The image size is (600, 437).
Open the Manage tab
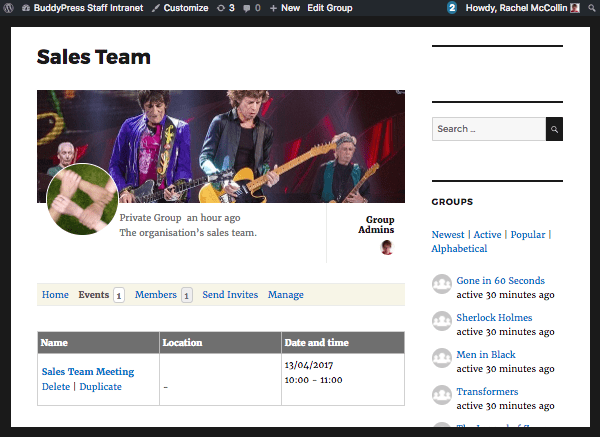pyautogui.click(x=285, y=295)
